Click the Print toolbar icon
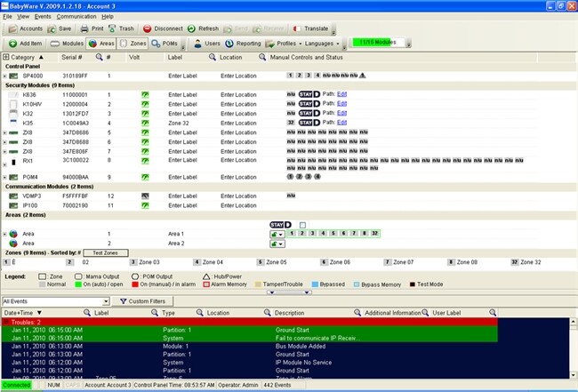 [x=98, y=28]
